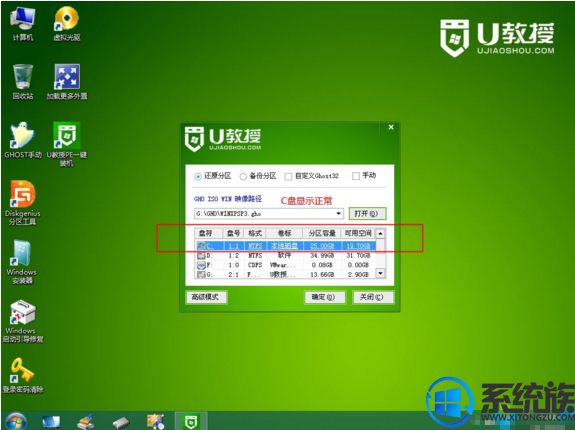Viewport: 575px width, 430px height.
Task: Close the U教授 dialog with the X
Action: (x=391, y=127)
